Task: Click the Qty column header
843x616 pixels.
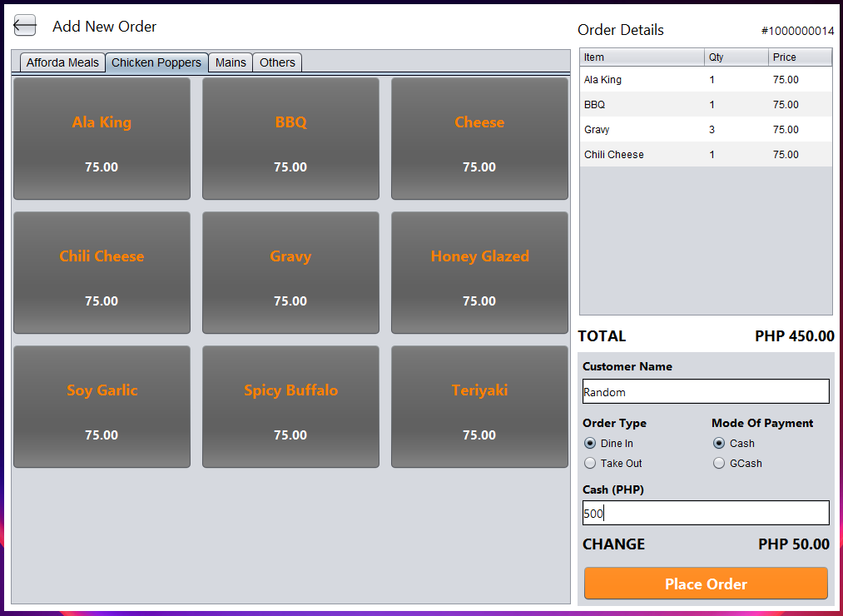Action: (736, 57)
